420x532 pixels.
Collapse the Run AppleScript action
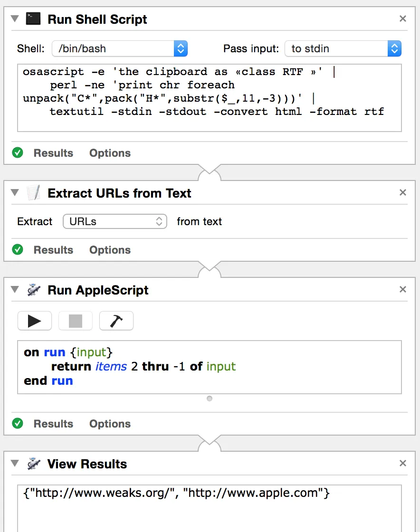click(x=15, y=290)
